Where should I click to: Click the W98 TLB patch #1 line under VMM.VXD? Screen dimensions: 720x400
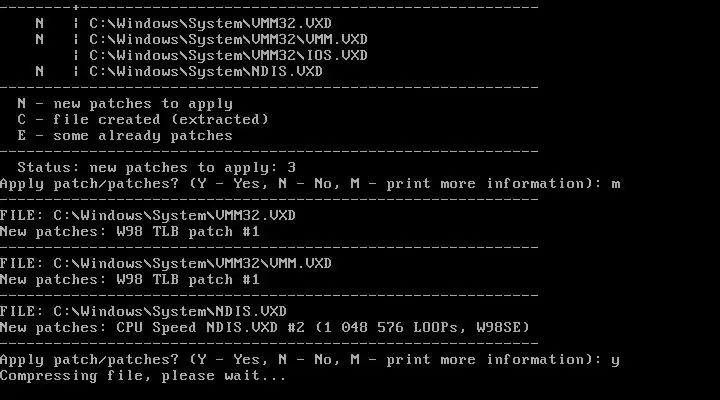130,279
